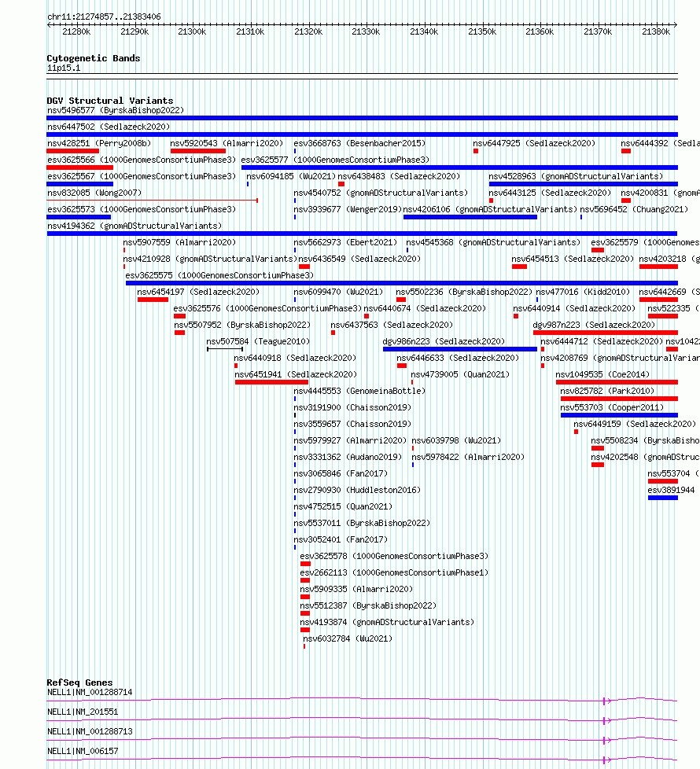
Task: Click nsv6032784 (Wu2021) label
Action: click(348, 639)
